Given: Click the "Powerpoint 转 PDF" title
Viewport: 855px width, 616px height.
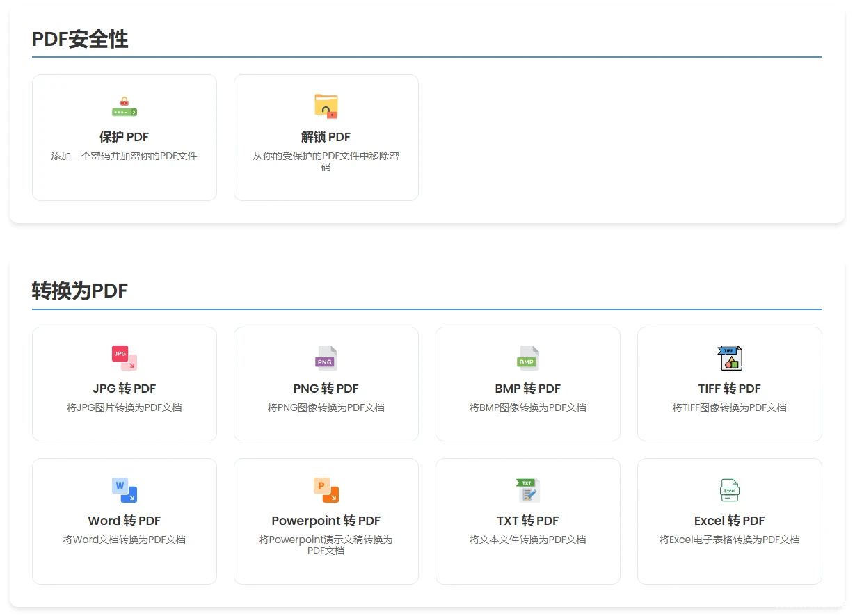Looking at the screenshot, I should 326,521.
